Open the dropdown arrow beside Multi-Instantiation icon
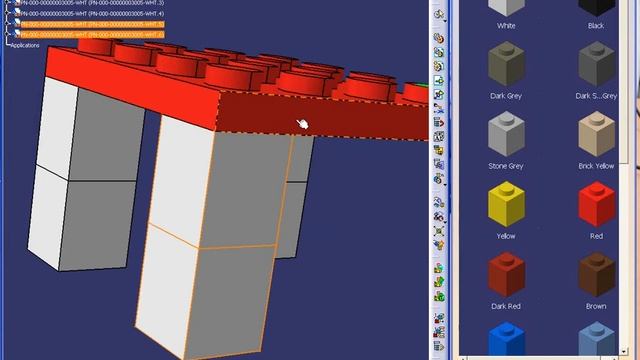Screen dimensions: 640x360 pyautogui.click(x=445, y=185)
